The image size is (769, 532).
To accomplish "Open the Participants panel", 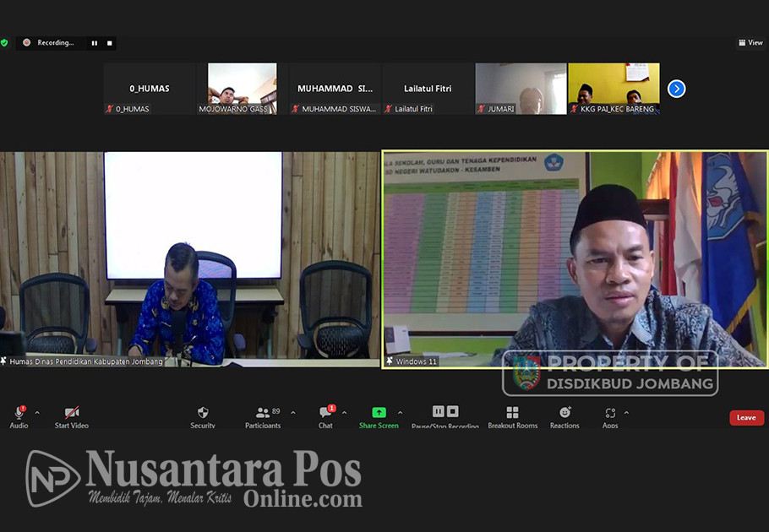I will pos(263,415).
